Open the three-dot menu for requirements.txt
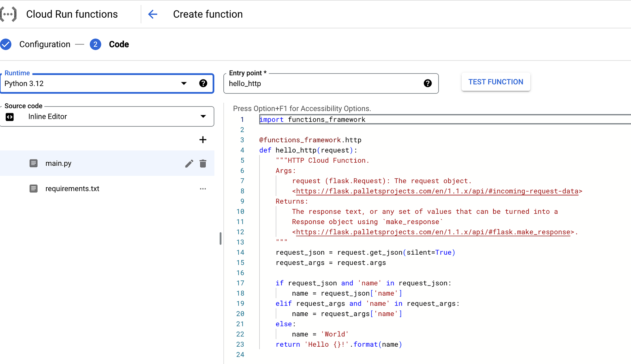The width and height of the screenshot is (631, 364). pyautogui.click(x=203, y=188)
